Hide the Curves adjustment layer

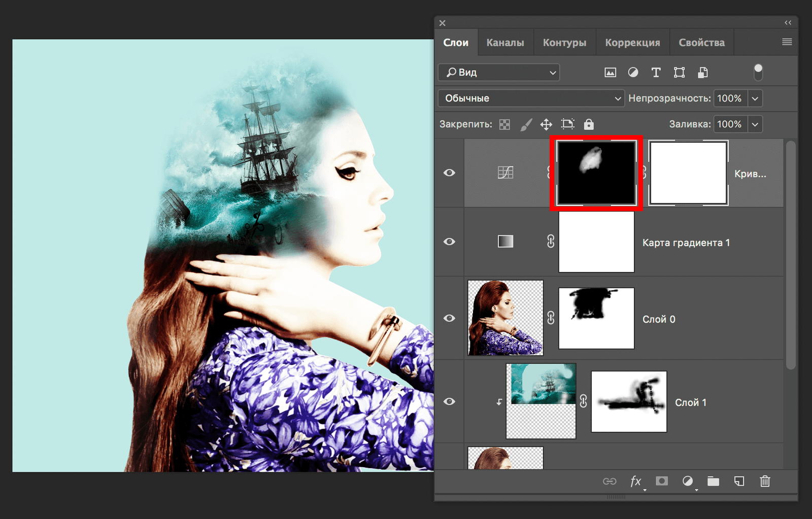coord(449,173)
